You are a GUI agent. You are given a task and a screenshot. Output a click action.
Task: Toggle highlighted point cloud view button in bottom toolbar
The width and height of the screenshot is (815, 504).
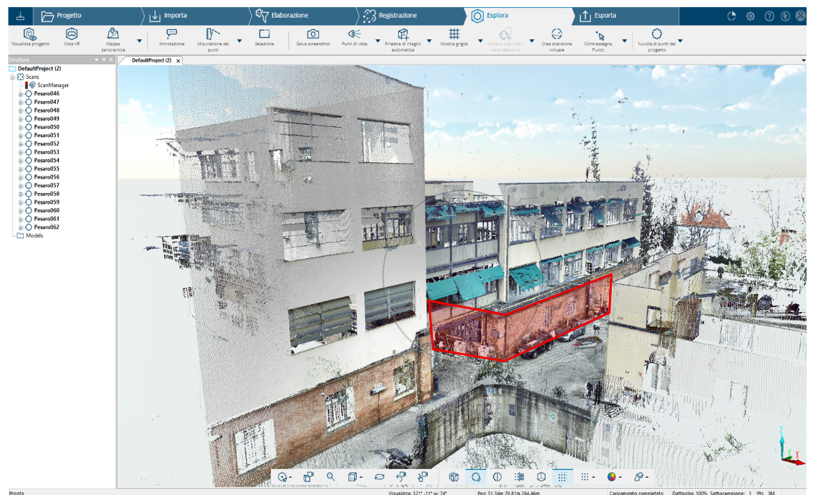pos(476,477)
